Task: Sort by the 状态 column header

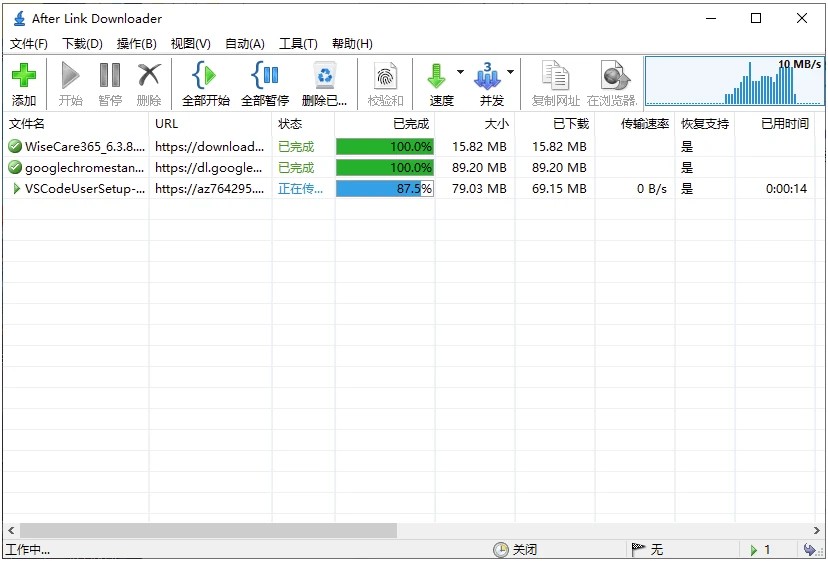Action: pos(304,124)
